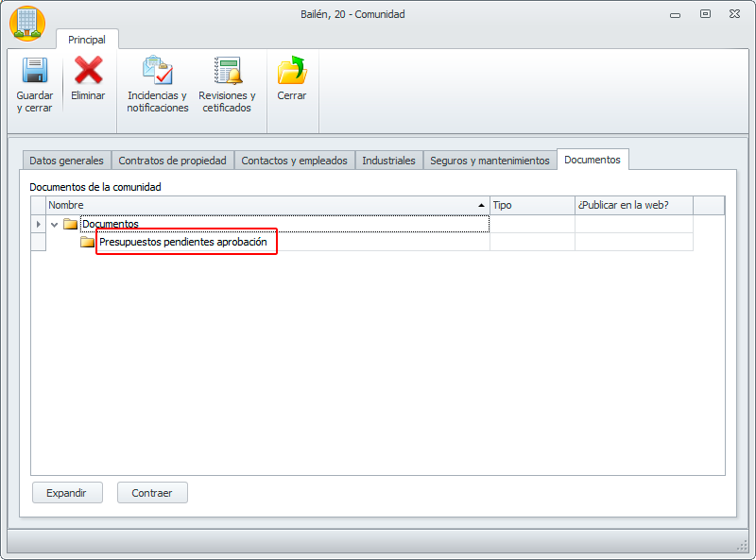
Task: Click the window resize grip corner
Action: coord(742,546)
